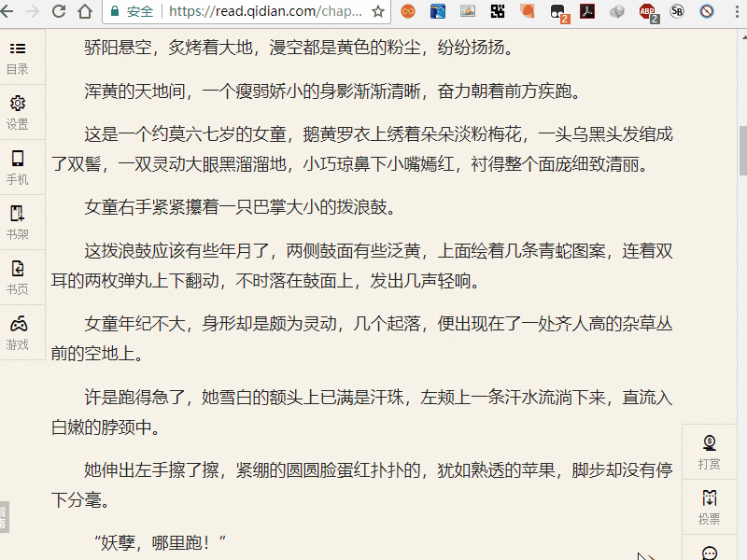Add the book to 书架 bookshelf
This screenshot has width=747, height=560.
pos(18,222)
